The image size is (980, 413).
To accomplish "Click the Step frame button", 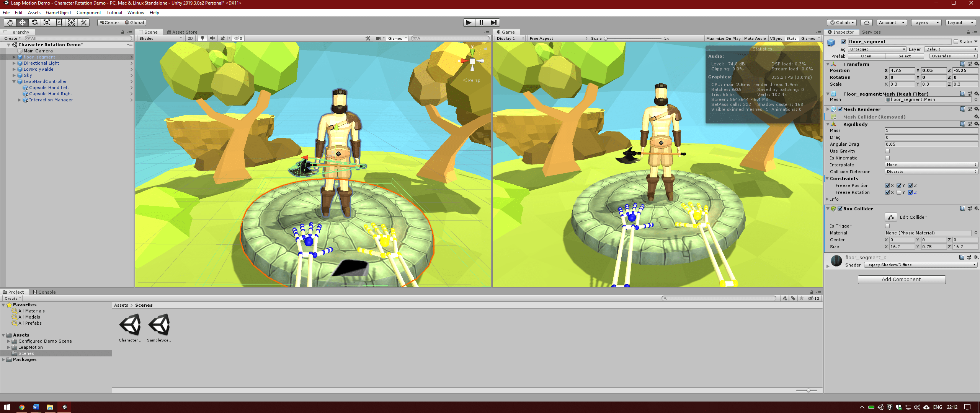I will click(x=493, y=23).
